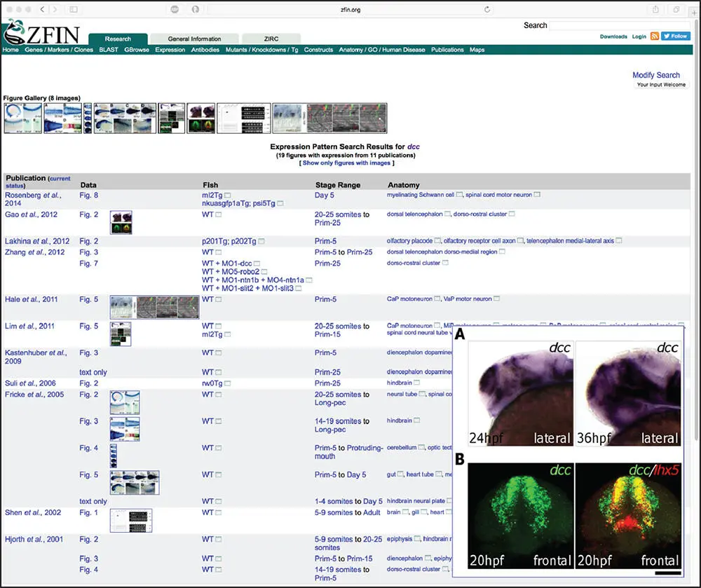The image size is (701, 588).
Task: Click popup icon after spinal cord motor neuron
Action: [x=537, y=195]
